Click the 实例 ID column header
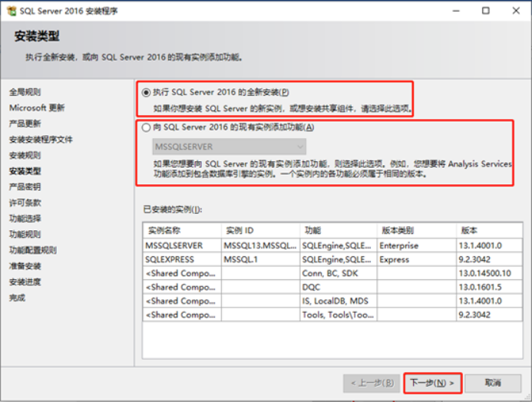This screenshot has height=402, width=532. 260,230
